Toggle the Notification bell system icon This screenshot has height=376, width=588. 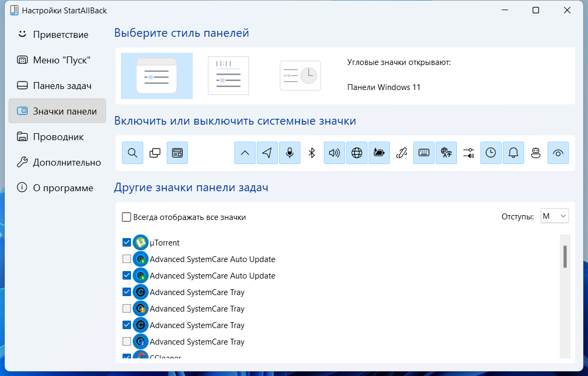pos(513,153)
